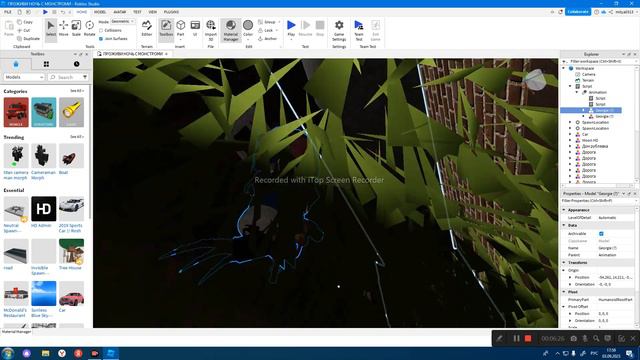Collapse the Animation tree node
Viewport: 640px width, 360px height.
577,92
